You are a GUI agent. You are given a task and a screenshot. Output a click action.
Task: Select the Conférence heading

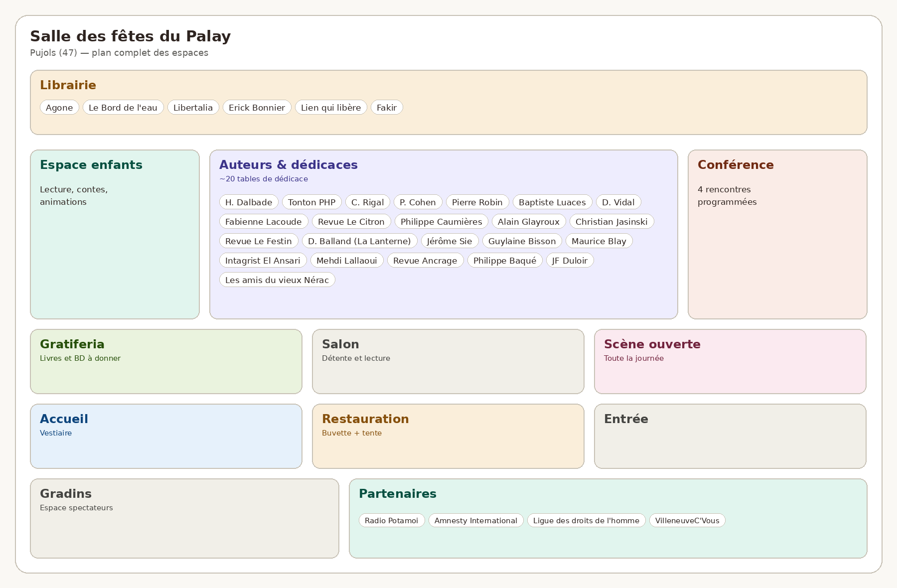pos(736,165)
